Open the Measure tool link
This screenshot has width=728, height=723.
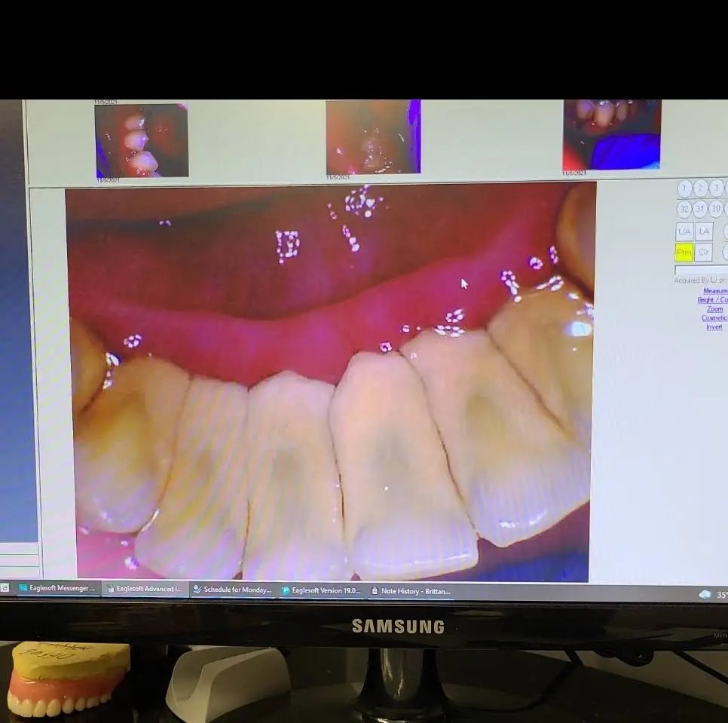coord(715,291)
